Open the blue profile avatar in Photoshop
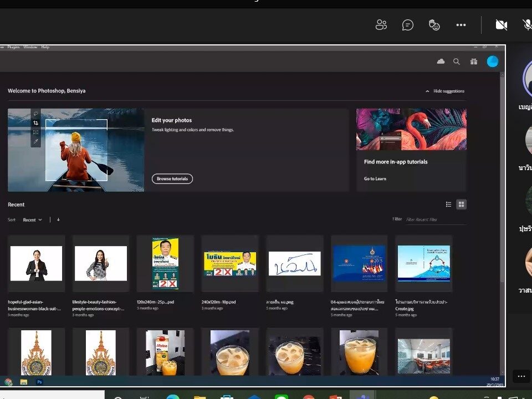The height and width of the screenshot is (399, 532). click(492, 62)
